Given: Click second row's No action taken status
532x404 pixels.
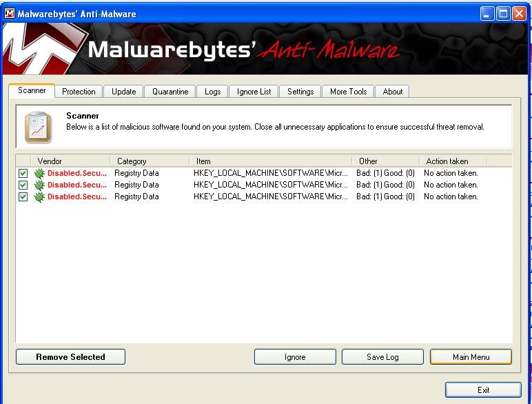Looking at the screenshot, I should (451, 185).
